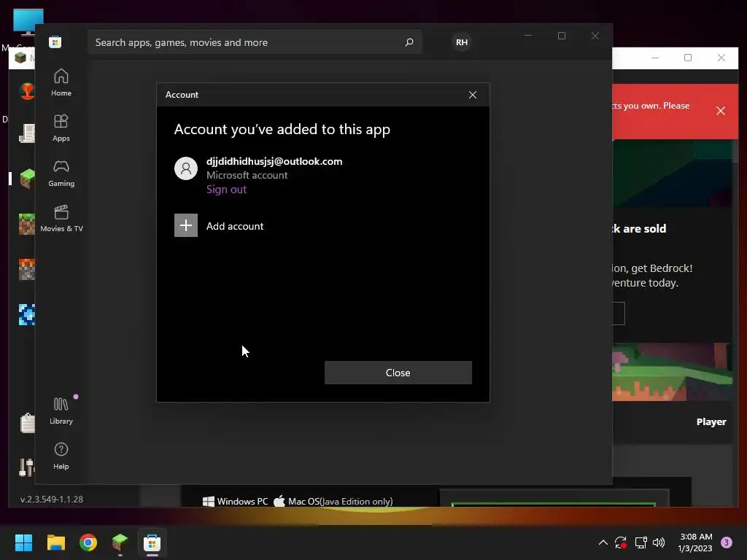Open Home in Microsoft Store sidebar
This screenshot has width=747, height=560.
[61, 83]
